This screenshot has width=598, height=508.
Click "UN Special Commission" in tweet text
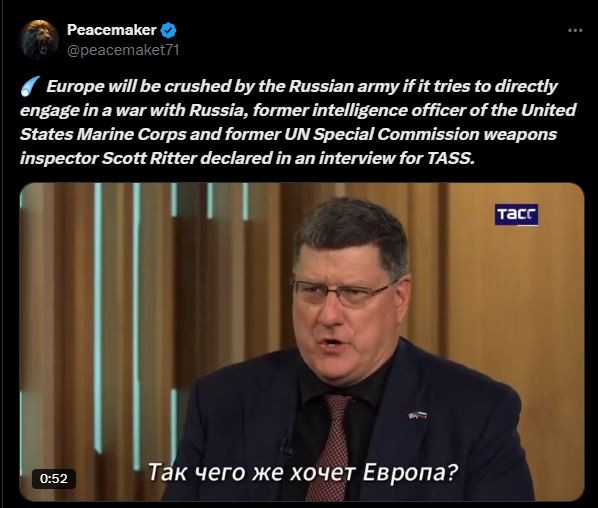click(381, 134)
